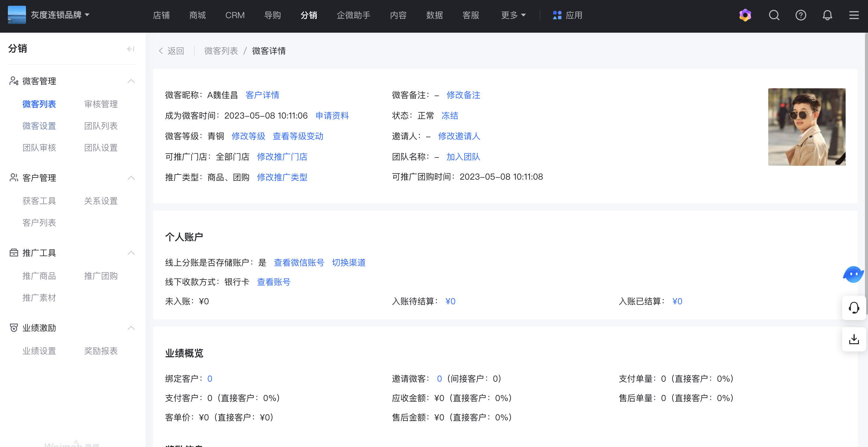Click 查看微信账号 link
Image resolution: width=868 pixels, height=447 pixels.
tap(299, 263)
